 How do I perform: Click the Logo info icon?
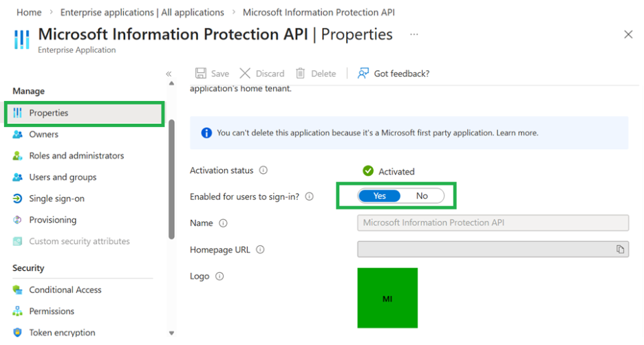click(x=219, y=276)
